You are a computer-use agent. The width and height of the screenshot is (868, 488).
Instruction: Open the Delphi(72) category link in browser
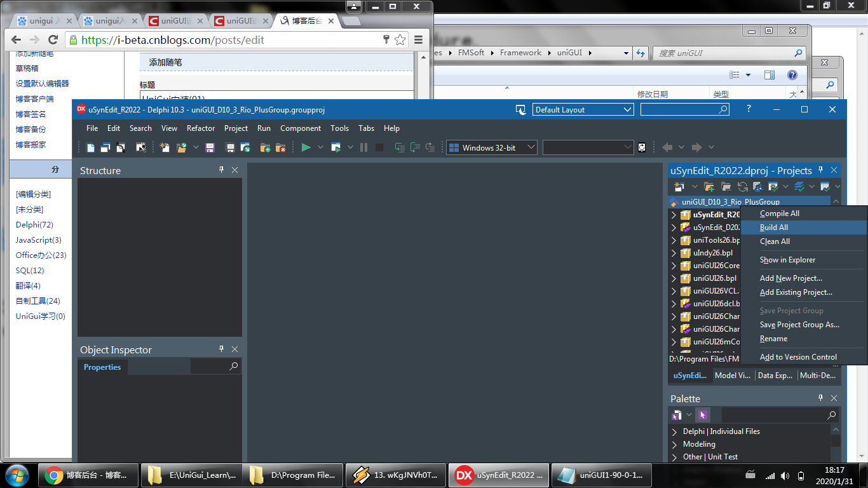[x=34, y=225]
